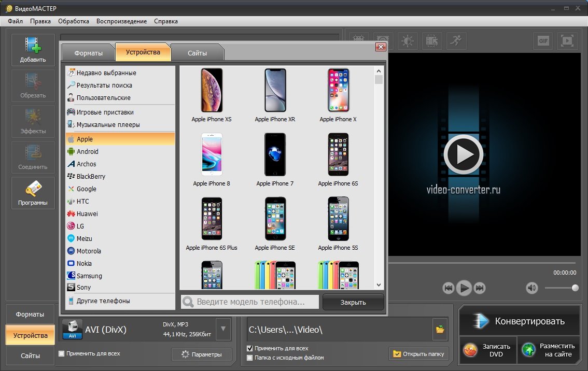Click the volume slider handle
The width and height of the screenshot is (588, 371).
click(x=575, y=288)
